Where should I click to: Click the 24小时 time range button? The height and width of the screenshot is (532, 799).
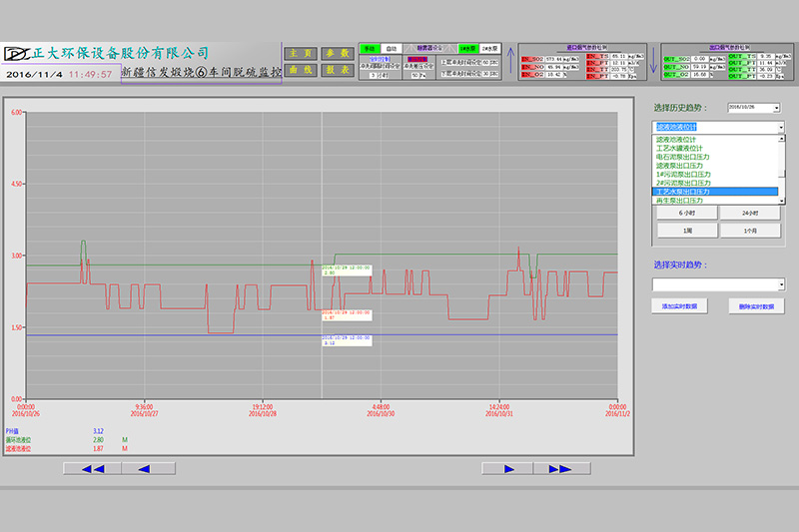tap(750, 213)
